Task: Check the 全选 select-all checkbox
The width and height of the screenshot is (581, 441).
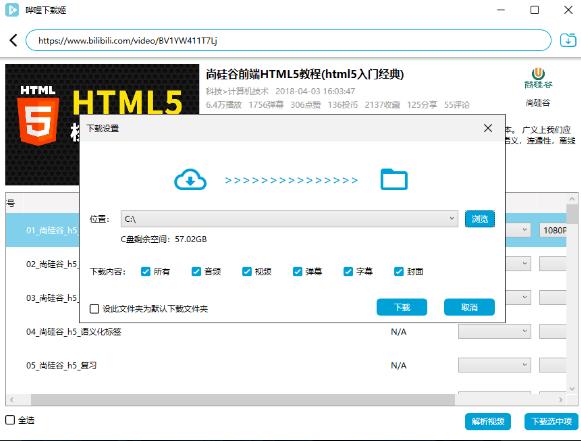Action: click(x=10, y=420)
